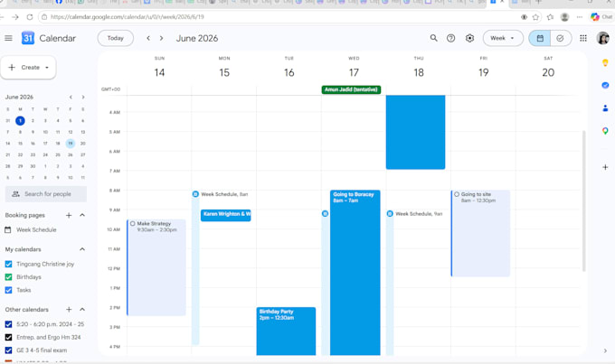Open Contacts side panel icon
This screenshot has height=364, width=615.
(605, 107)
